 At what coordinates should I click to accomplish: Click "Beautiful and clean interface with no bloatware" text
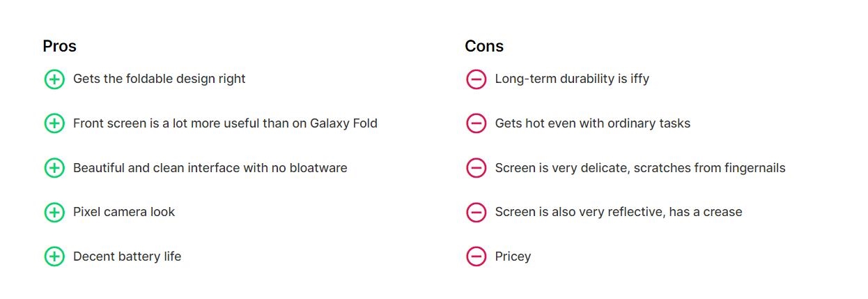tap(210, 168)
